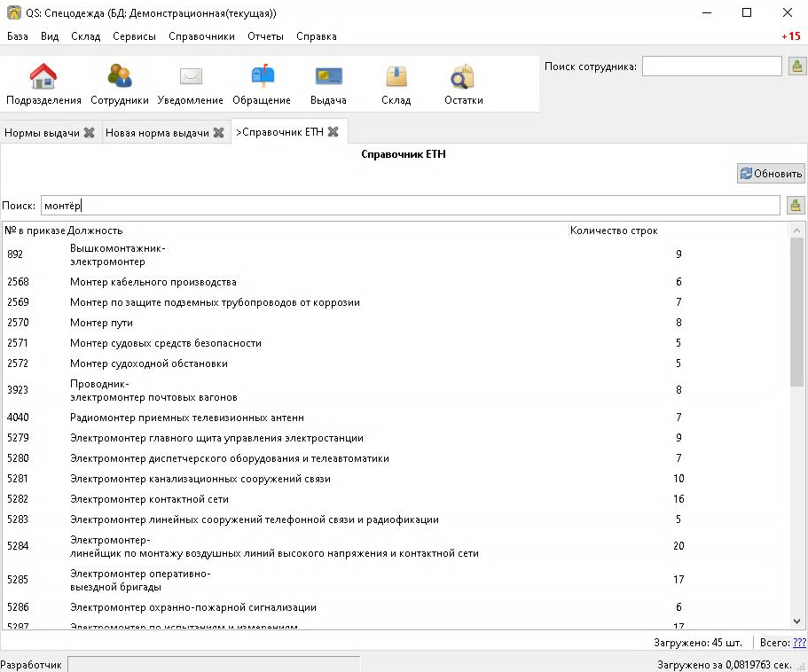This screenshot has height=672, width=808.
Task: Clear the Поиск сотрудника field with its broom icon
Action: 796,66
